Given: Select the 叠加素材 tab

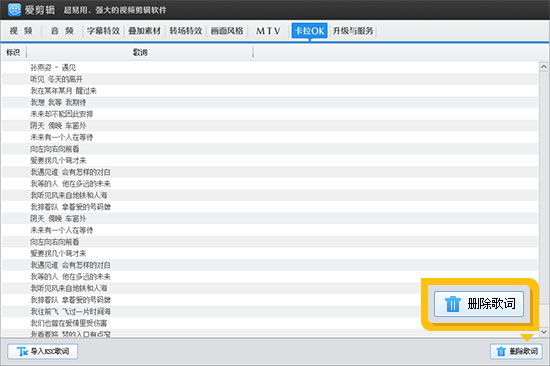Looking at the screenshot, I should pos(145,31).
